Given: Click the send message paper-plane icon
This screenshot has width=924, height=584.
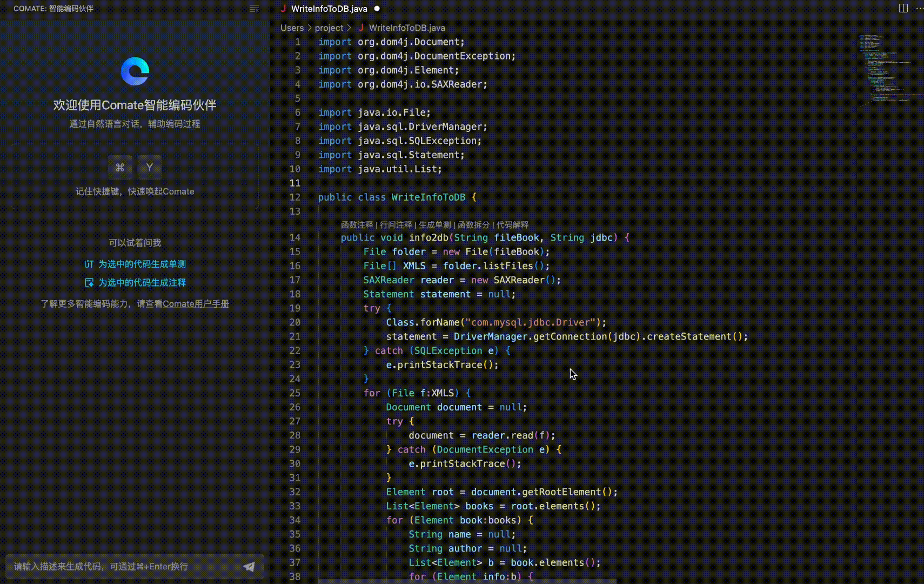Looking at the screenshot, I should (249, 566).
